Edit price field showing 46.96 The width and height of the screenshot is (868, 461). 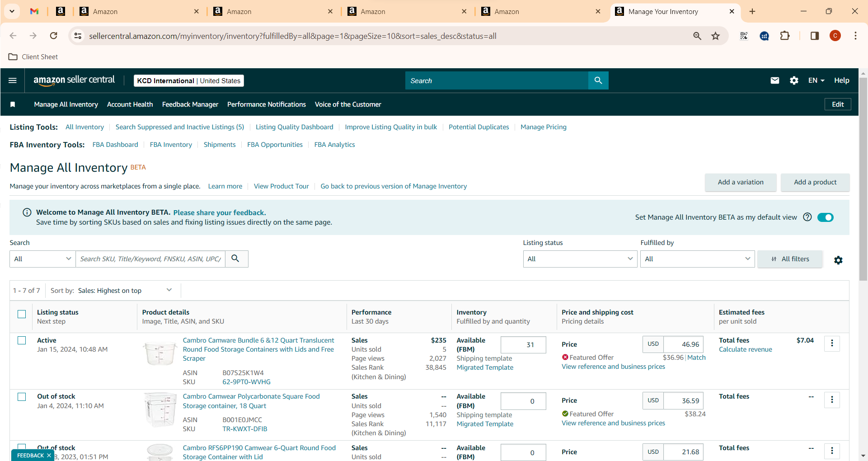[x=683, y=344]
